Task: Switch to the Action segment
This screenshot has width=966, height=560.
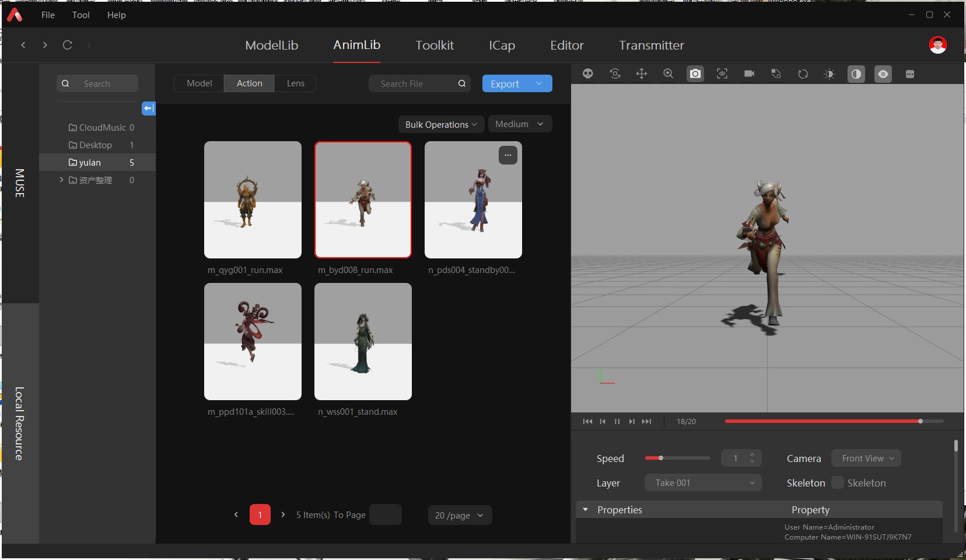Action: 249,83
